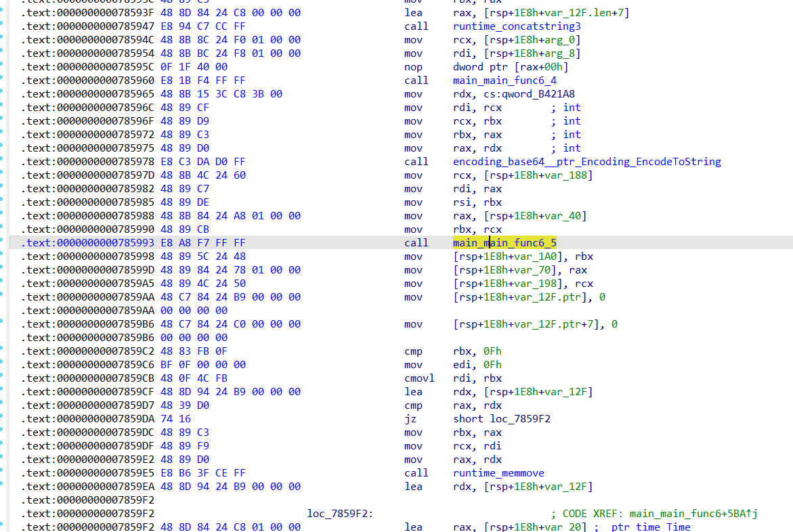This screenshot has width=793, height=532.
Task: Click the loc_7859F2: label definition
Action: coord(341,514)
